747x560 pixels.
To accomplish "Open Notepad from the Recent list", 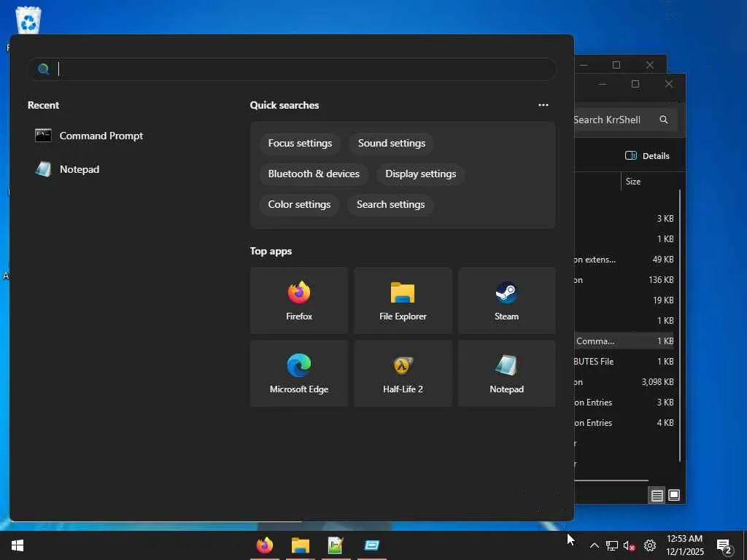I will click(67, 169).
